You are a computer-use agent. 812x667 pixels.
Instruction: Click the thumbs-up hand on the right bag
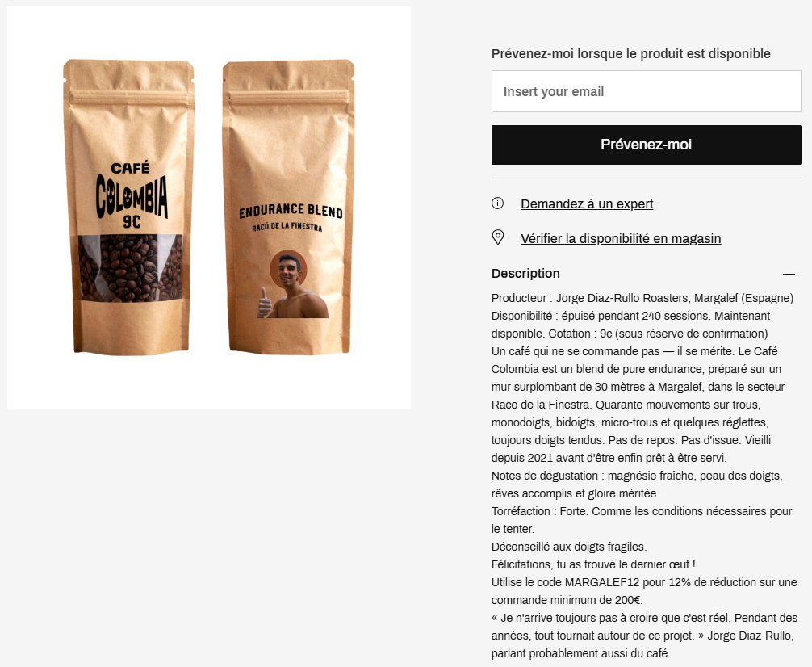[264, 303]
